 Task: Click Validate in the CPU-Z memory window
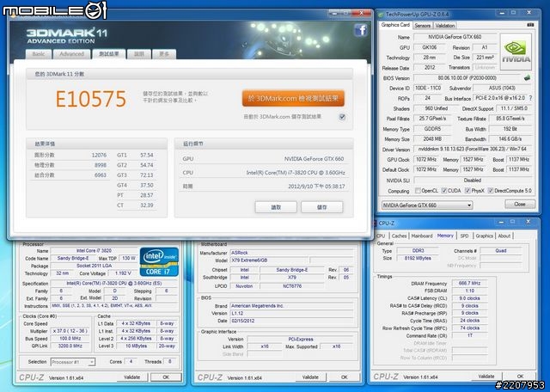click(x=486, y=377)
